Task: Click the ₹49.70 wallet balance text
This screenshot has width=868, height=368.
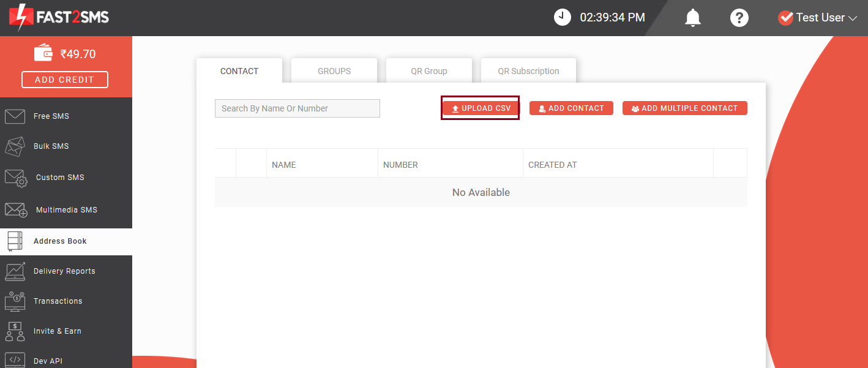Action: click(78, 54)
